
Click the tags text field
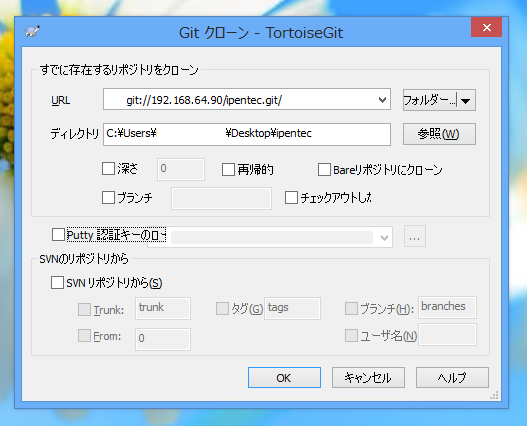[292, 308]
